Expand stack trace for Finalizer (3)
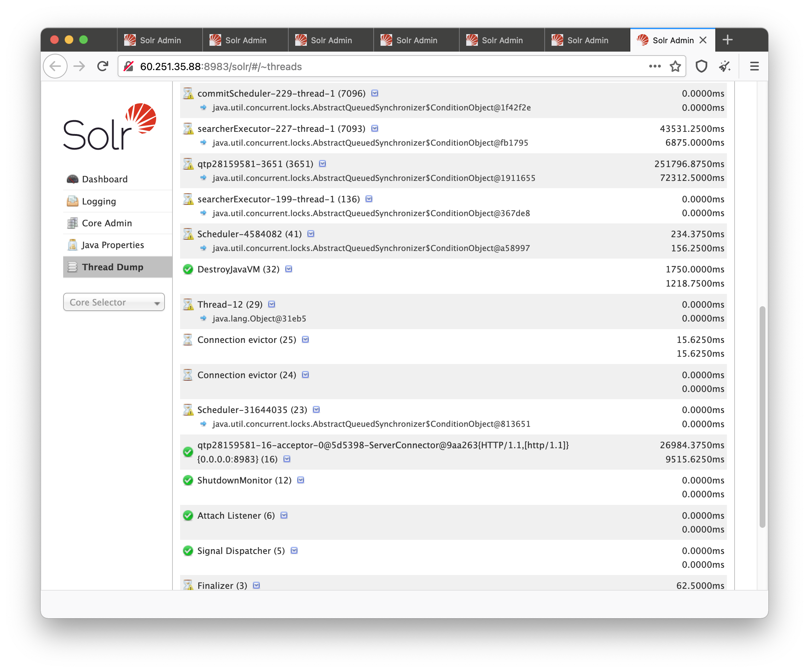 (x=256, y=585)
